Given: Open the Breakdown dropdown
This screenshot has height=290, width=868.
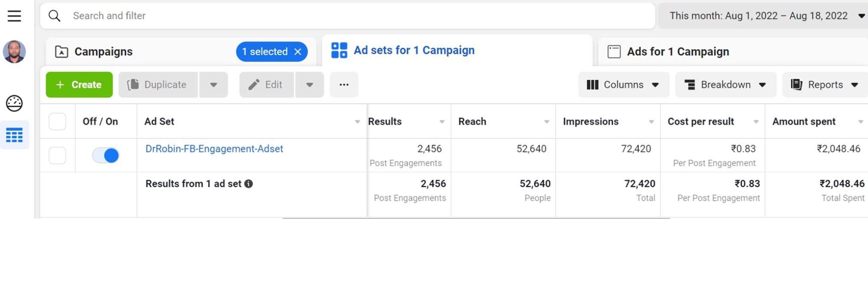Looking at the screenshot, I should [x=725, y=85].
